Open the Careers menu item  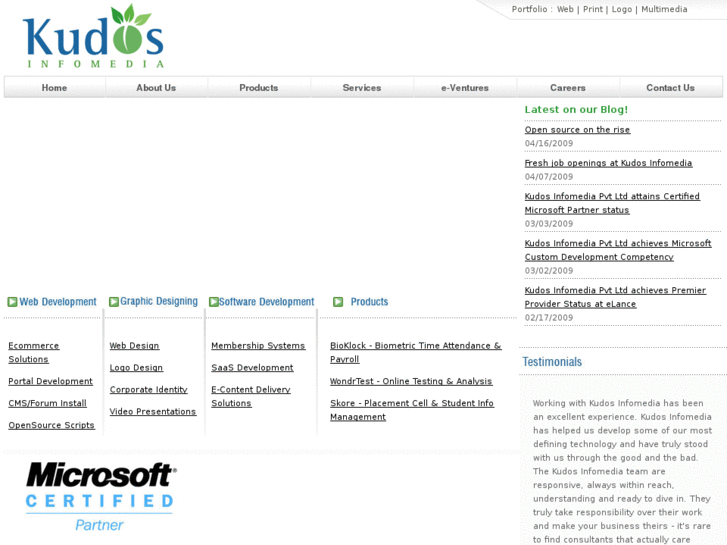coord(568,88)
